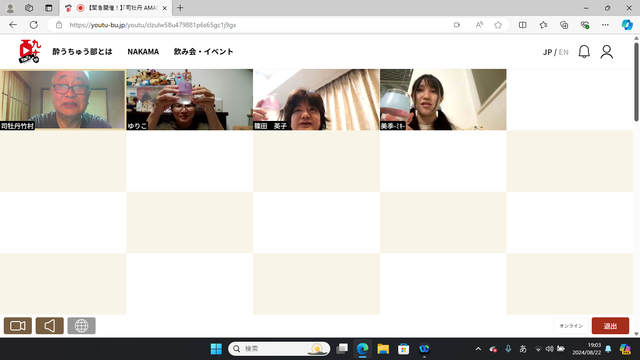Viewport: 640px width, 360px height.
Task: Click the browser address bar URL
Action: tap(153, 25)
